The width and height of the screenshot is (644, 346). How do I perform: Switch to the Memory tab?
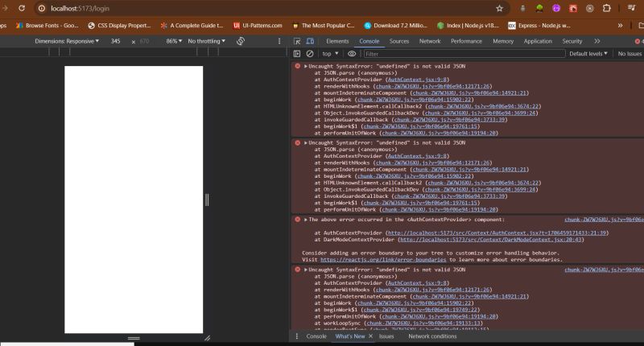point(503,41)
